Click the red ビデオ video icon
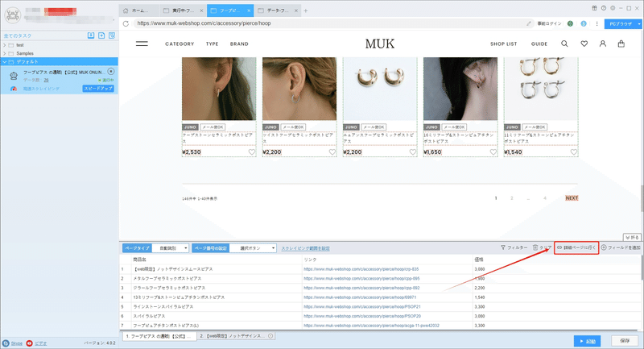The image size is (644, 349). (x=29, y=343)
